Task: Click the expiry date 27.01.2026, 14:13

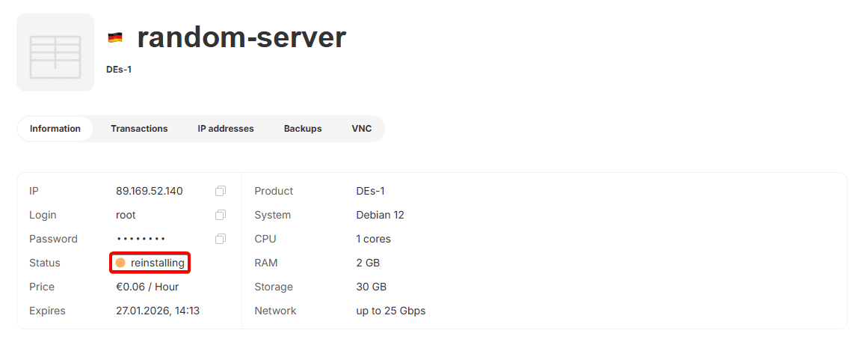Action: point(158,311)
